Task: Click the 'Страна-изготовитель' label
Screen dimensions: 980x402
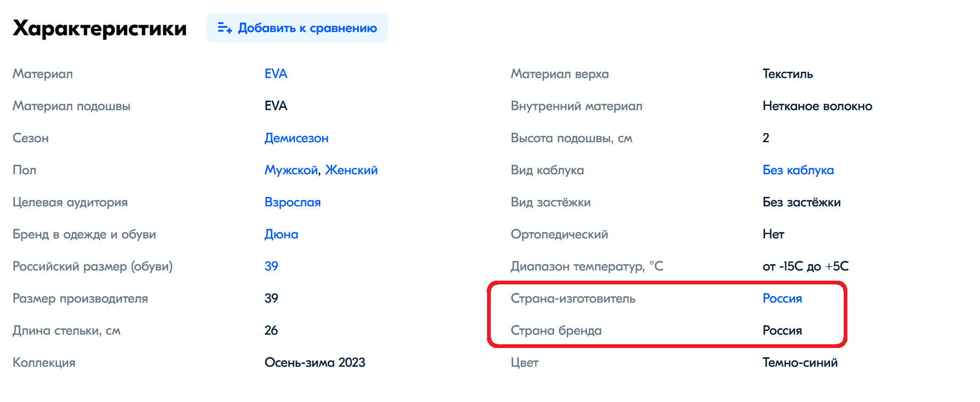Action: click(573, 298)
